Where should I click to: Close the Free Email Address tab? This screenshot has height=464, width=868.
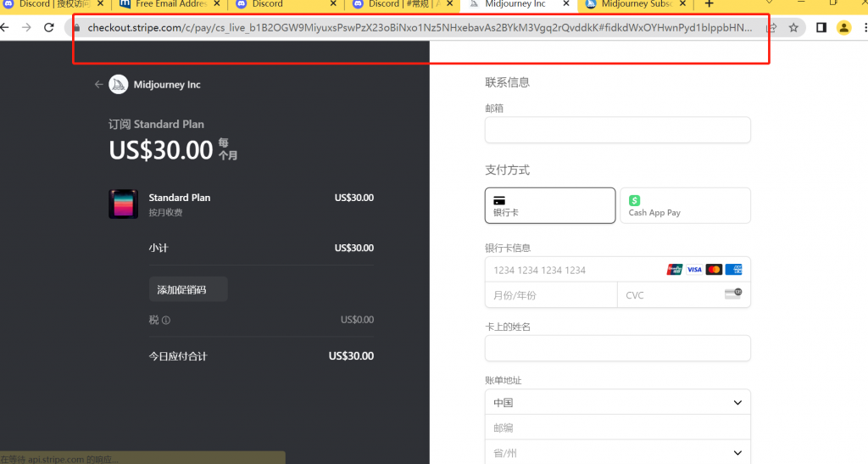pyautogui.click(x=216, y=4)
